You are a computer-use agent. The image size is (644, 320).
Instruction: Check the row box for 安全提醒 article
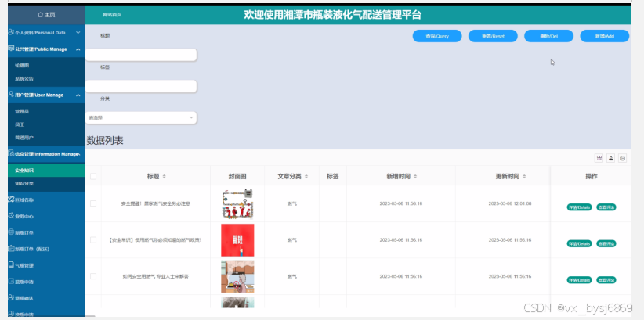93,203
